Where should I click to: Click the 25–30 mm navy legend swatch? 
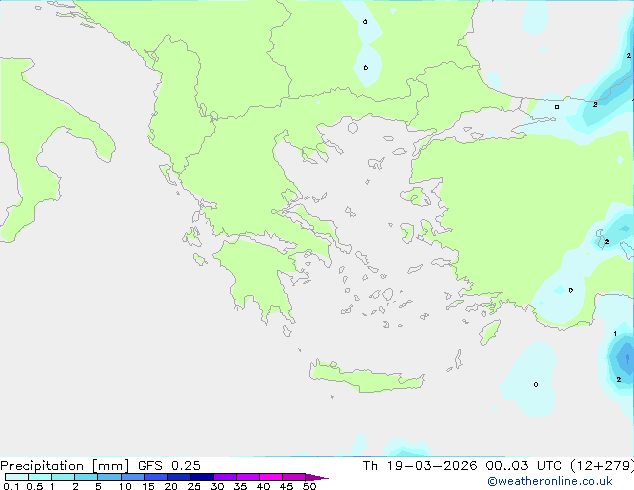[x=202, y=477]
